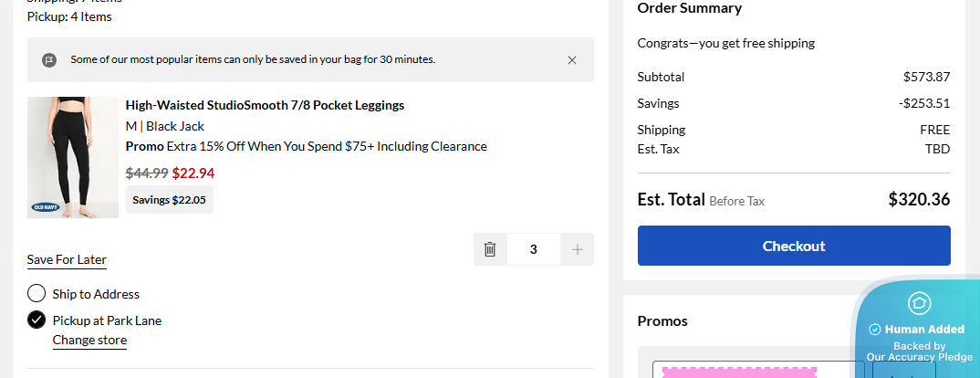Click the Savings $22.05 badge
Image resolution: width=980 pixels, height=378 pixels.
pyautogui.click(x=170, y=200)
